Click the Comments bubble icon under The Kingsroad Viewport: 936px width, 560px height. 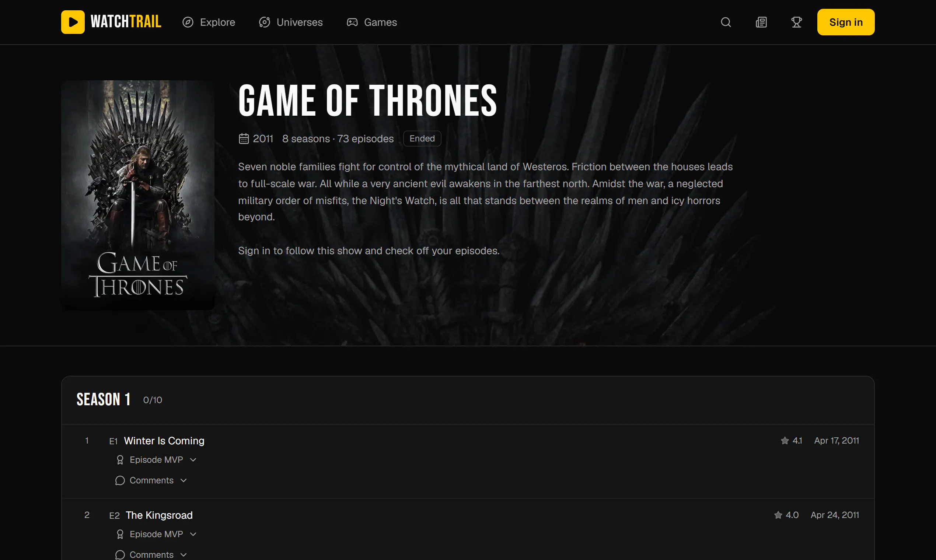120,555
